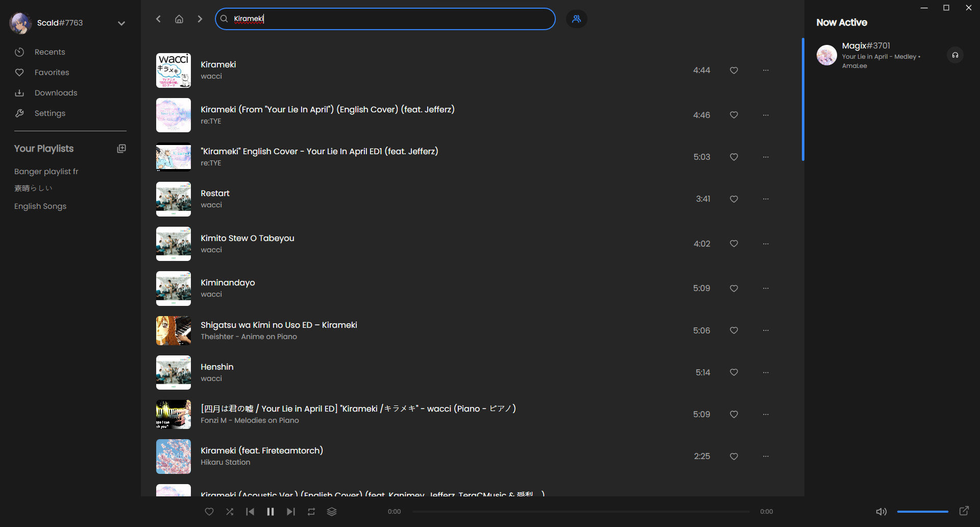Seek on the playback progress bar
This screenshot has width=980, height=527.
581,512
